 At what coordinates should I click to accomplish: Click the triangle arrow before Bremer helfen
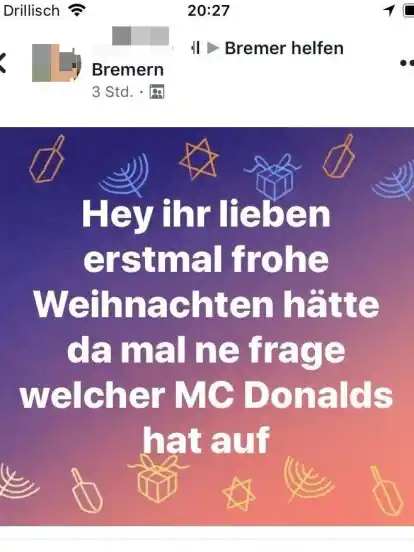point(213,48)
